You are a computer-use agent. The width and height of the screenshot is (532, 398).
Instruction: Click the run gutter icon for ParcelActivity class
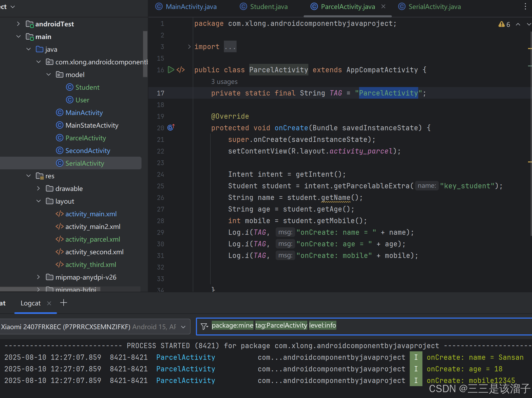[x=171, y=70]
